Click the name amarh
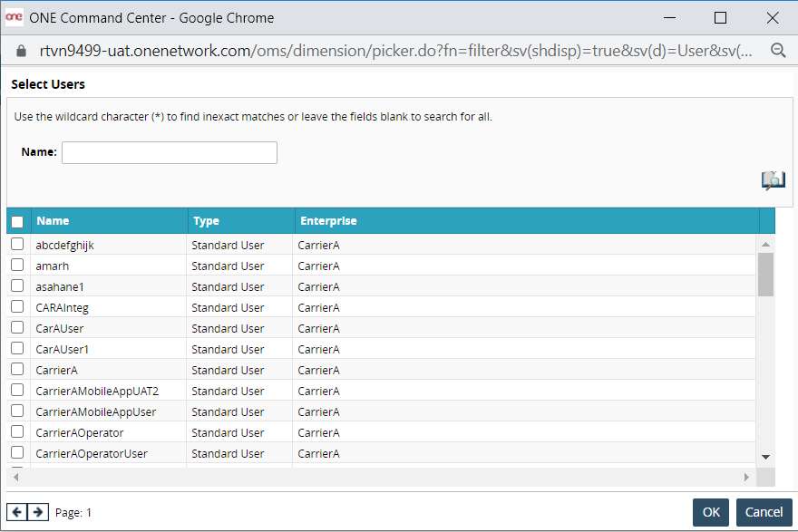 (x=52, y=266)
